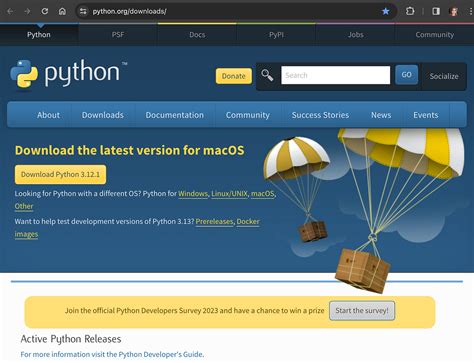The height and width of the screenshot is (363, 474).
Task: Open the Docs top tab
Action: [197, 35]
